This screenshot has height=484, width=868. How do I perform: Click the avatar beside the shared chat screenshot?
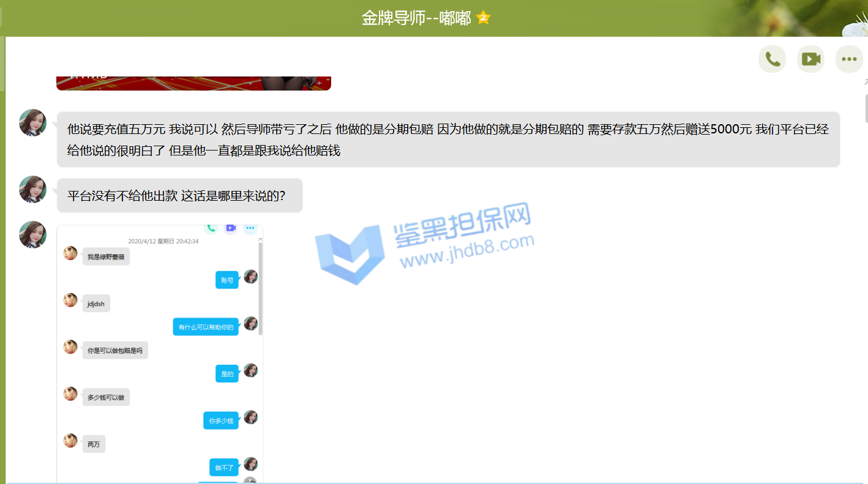33,234
